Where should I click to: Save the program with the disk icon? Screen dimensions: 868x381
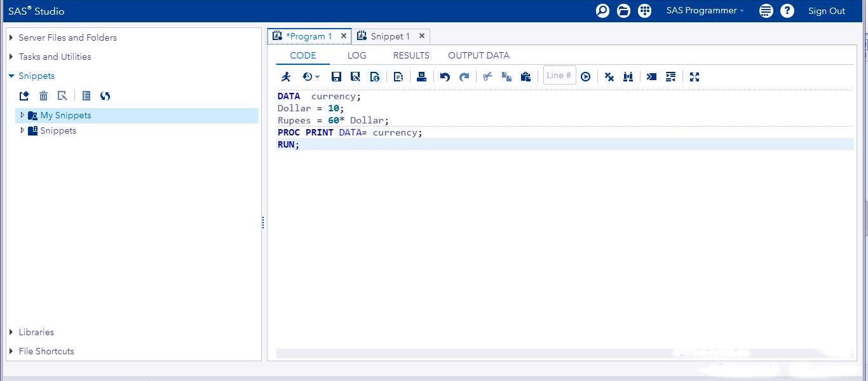336,77
